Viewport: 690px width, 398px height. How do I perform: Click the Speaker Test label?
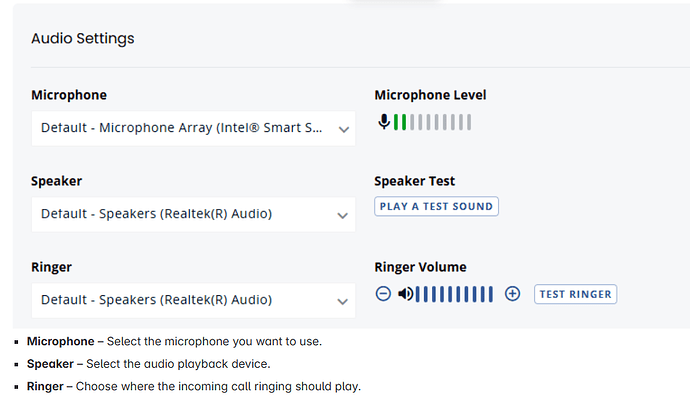(415, 181)
